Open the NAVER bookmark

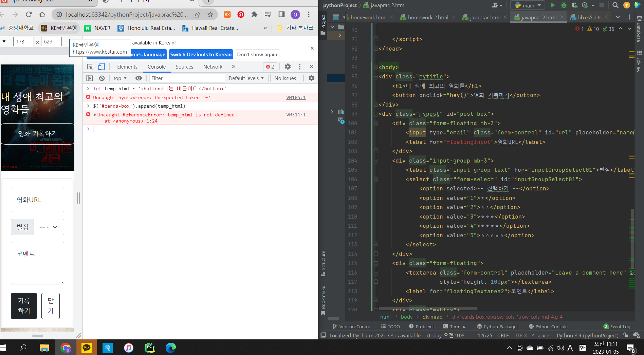[98, 28]
